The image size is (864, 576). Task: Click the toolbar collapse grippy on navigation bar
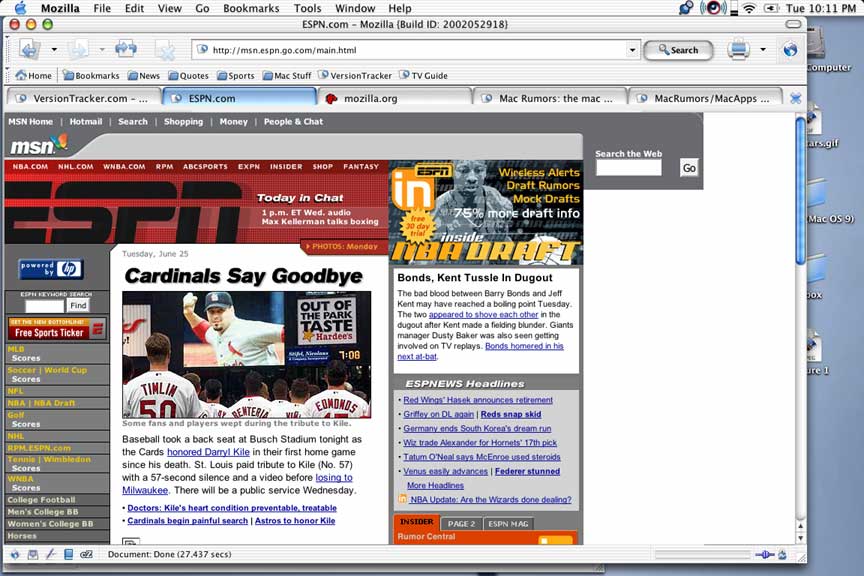point(8,50)
